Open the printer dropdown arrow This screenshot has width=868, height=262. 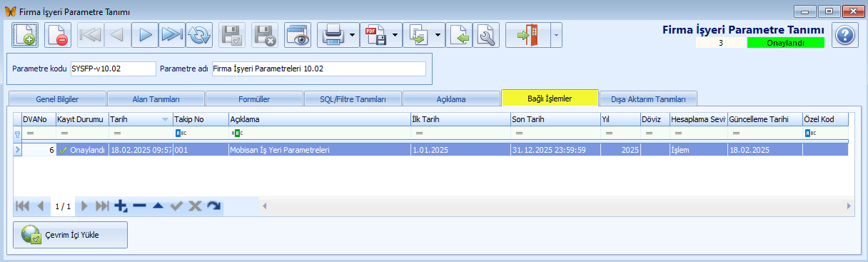click(353, 35)
